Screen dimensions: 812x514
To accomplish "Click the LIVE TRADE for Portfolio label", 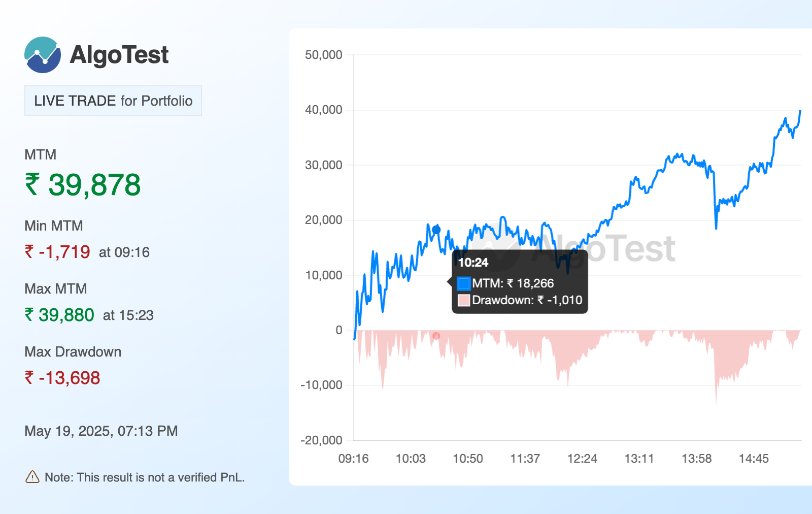I will (113, 101).
